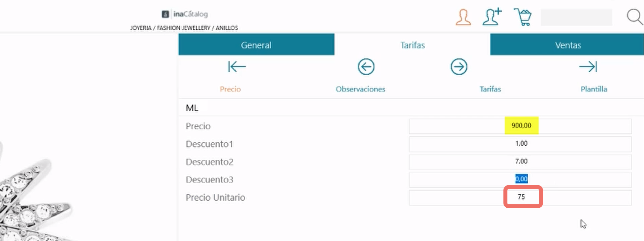Screen dimensions: 644x241
Task: Switch to the General tab
Action: (x=256, y=45)
